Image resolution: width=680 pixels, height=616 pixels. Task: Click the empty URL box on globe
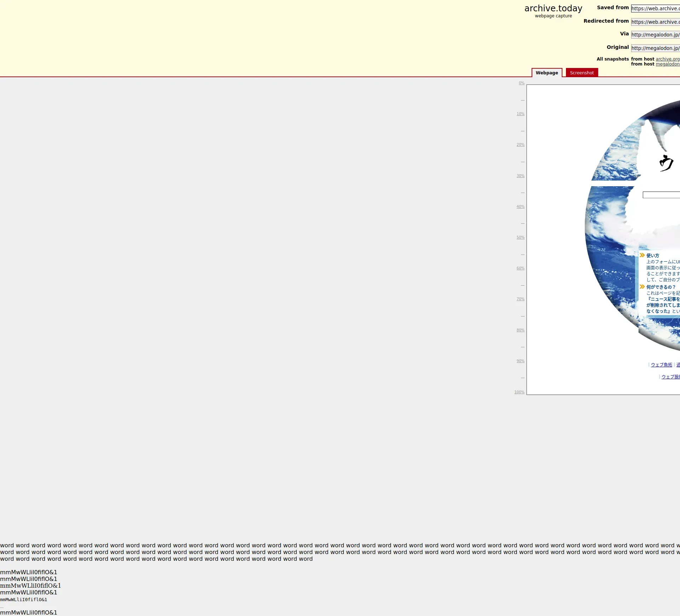click(x=661, y=195)
